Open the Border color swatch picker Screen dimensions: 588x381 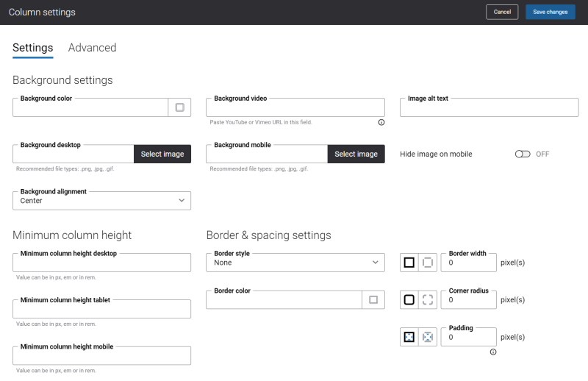pyautogui.click(x=373, y=299)
